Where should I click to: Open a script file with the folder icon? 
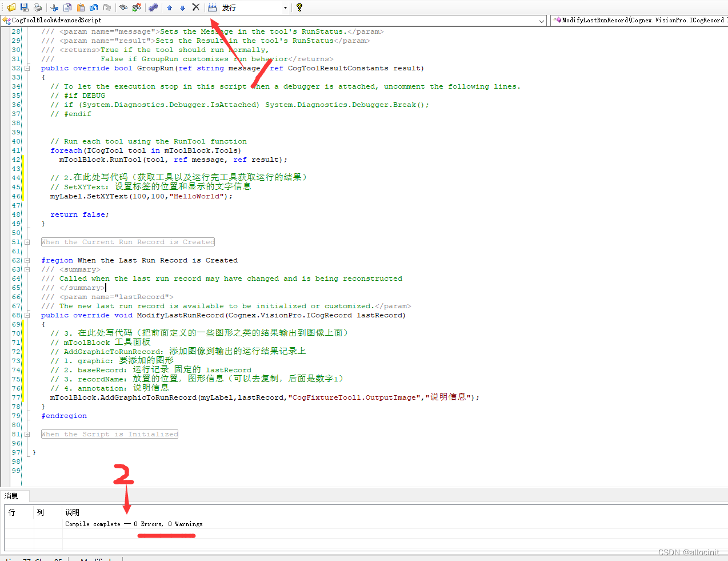(11, 7)
